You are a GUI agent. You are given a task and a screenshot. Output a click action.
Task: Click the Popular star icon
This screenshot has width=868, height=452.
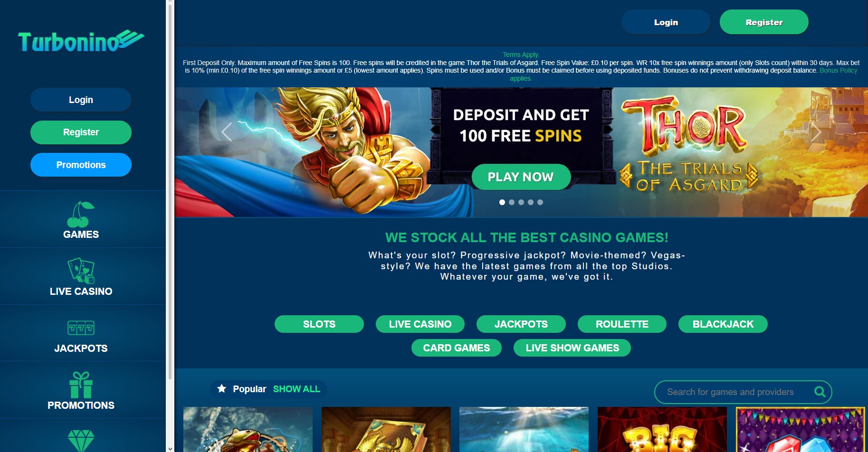(x=221, y=389)
